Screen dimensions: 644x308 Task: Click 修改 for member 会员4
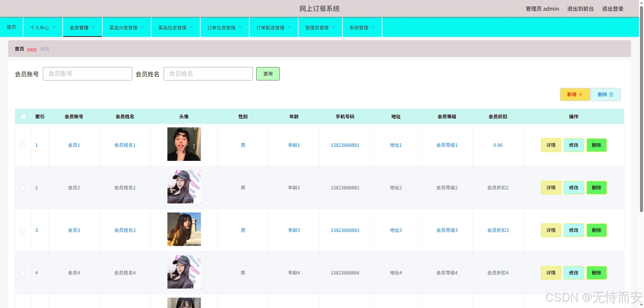tap(574, 273)
